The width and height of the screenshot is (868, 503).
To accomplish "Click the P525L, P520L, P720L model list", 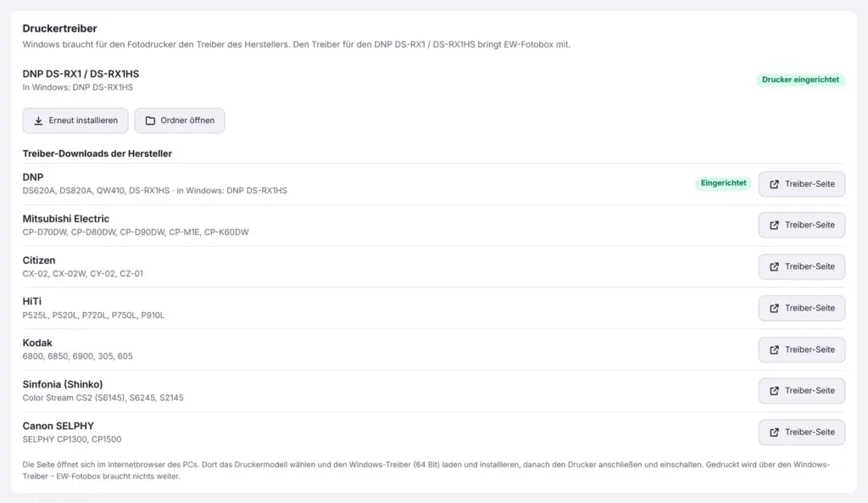I will coord(93,316).
